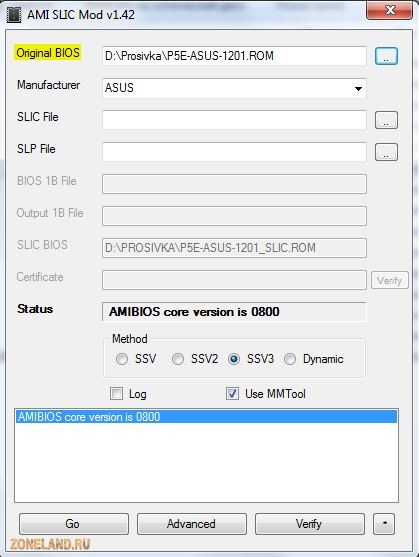Click into the empty SLIC File field

(x=234, y=120)
